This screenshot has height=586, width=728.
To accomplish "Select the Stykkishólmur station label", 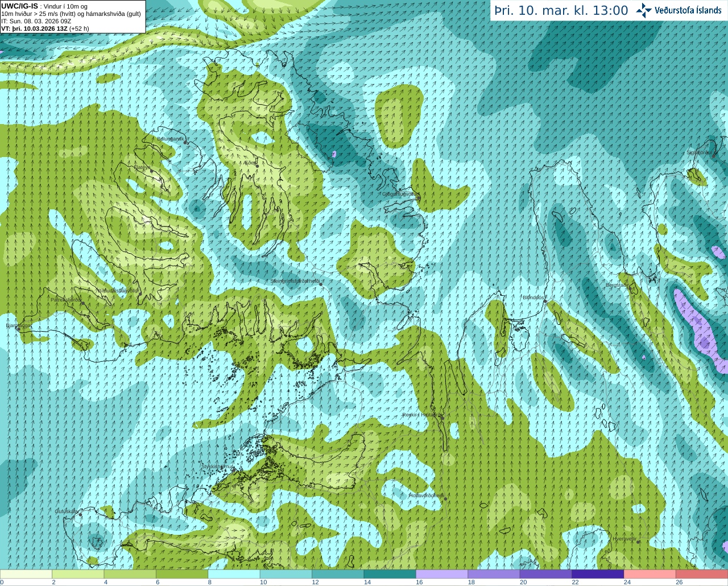I will coord(217,467).
